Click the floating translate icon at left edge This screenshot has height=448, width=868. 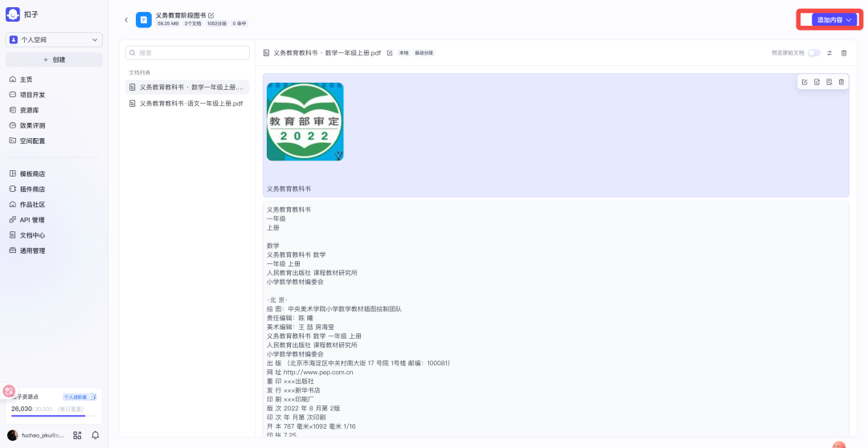(x=9, y=391)
